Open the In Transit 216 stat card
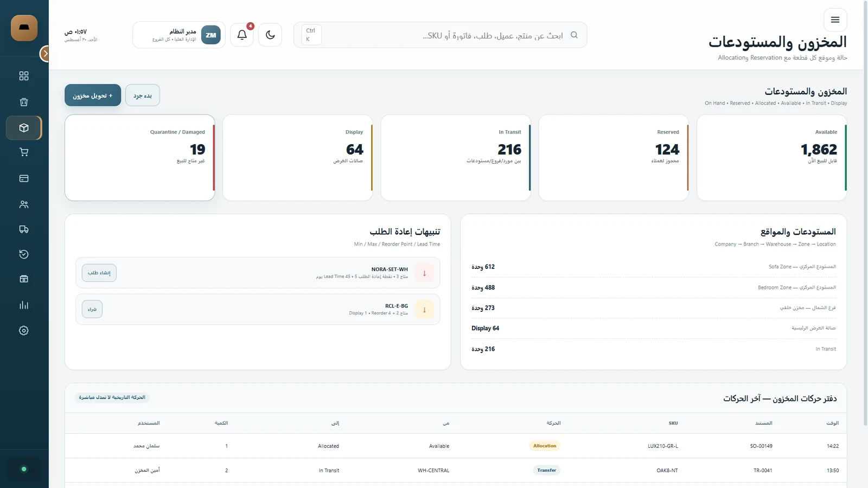Image resolution: width=868 pixels, height=488 pixels. (456, 158)
